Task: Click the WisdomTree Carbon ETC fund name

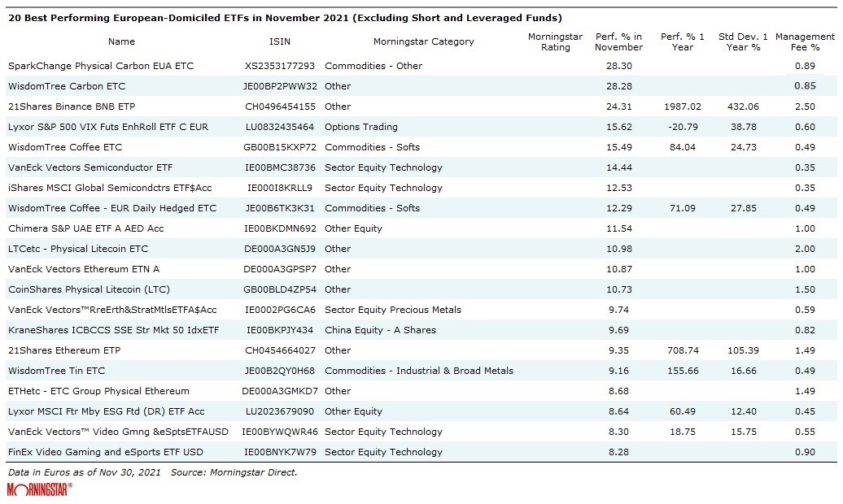Action: 67,86
